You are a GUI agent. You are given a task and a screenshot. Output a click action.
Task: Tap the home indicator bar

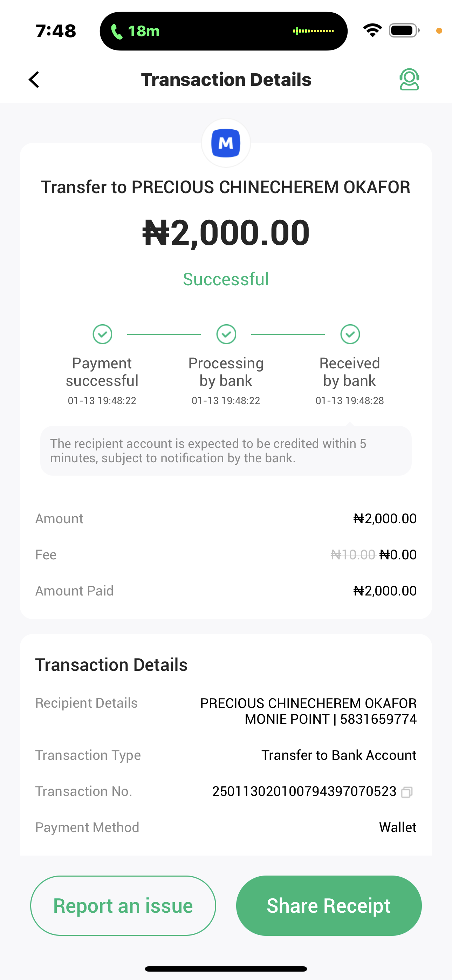tap(226, 968)
